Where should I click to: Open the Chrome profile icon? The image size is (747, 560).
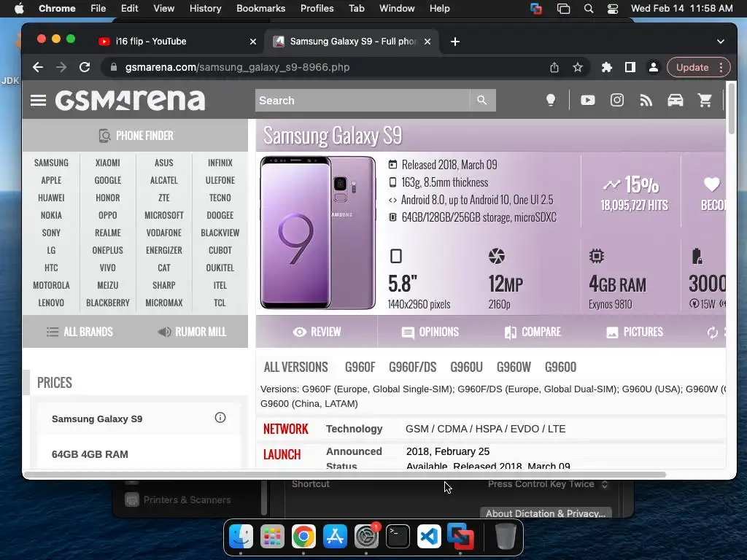pyautogui.click(x=654, y=68)
